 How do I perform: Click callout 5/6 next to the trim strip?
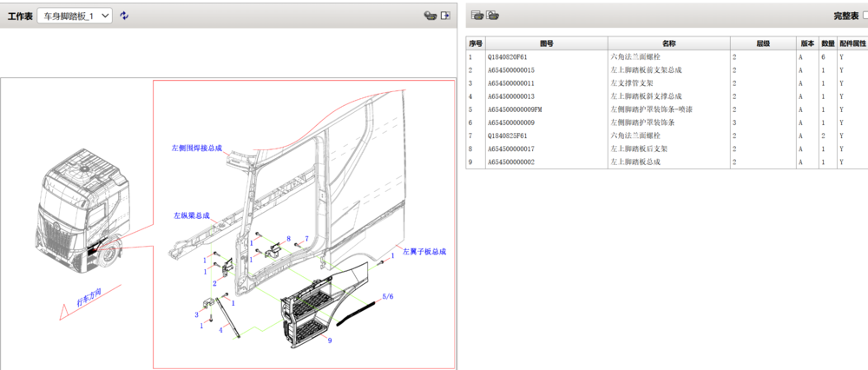pos(388,296)
